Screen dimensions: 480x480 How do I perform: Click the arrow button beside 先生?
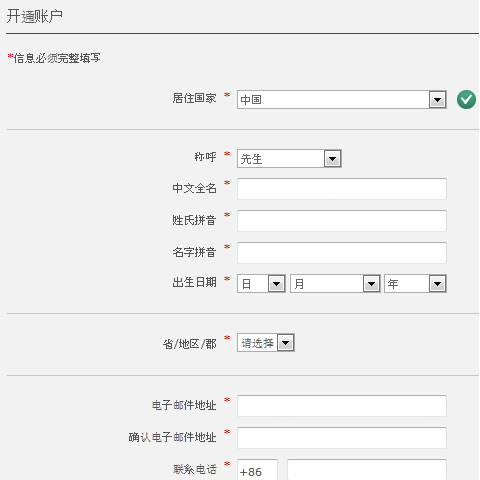pyautogui.click(x=332, y=159)
